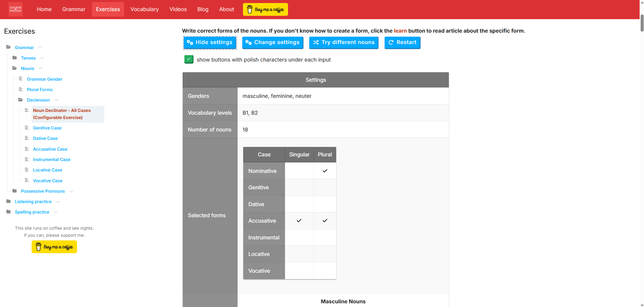Click the document icon beside Genitive Case
The image size is (644, 307).
click(x=27, y=128)
